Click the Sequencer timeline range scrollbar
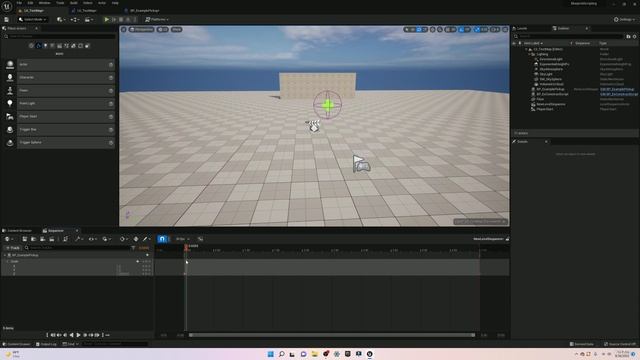Viewport: 640px width, 360px height. [x=332, y=335]
